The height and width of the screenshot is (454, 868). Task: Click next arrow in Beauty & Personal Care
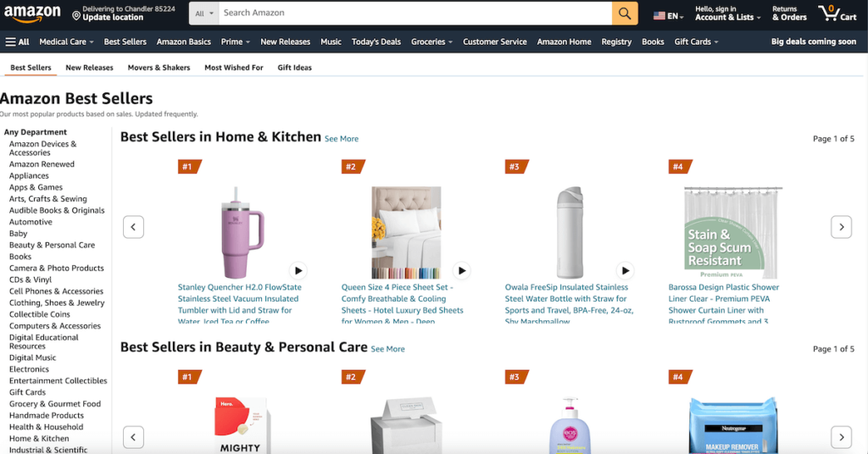(841, 437)
